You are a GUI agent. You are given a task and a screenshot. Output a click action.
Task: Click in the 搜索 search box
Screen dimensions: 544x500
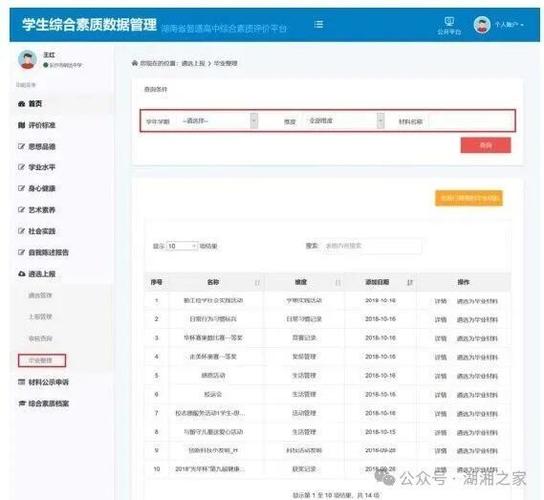point(372,246)
